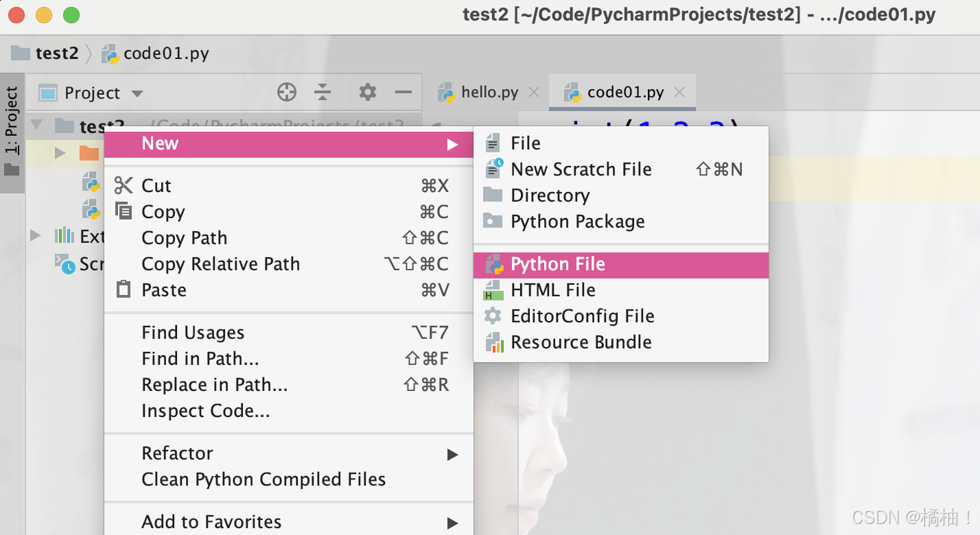The width and height of the screenshot is (980, 535).
Task: Create a New Scratch File
Action: coord(621,169)
